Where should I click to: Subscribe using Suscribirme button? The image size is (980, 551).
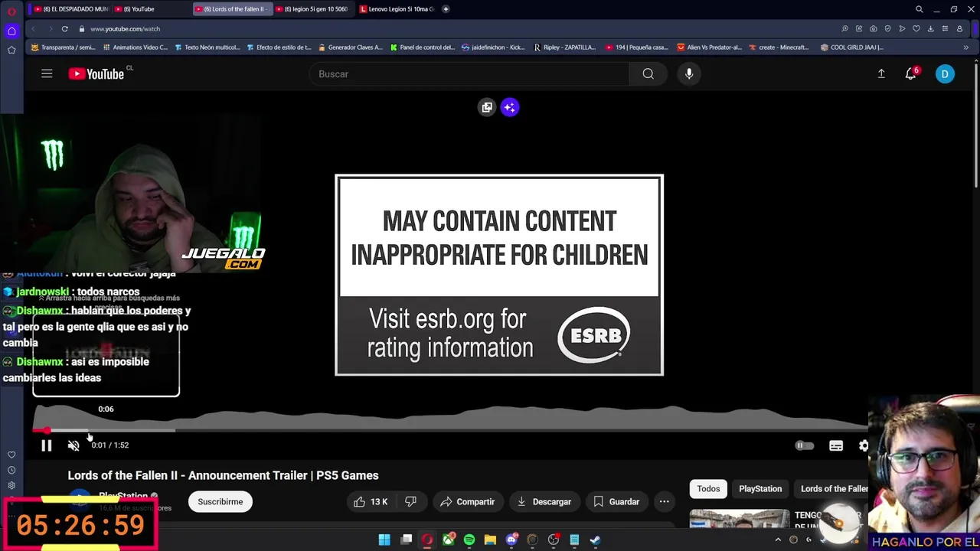[x=220, y=502]
